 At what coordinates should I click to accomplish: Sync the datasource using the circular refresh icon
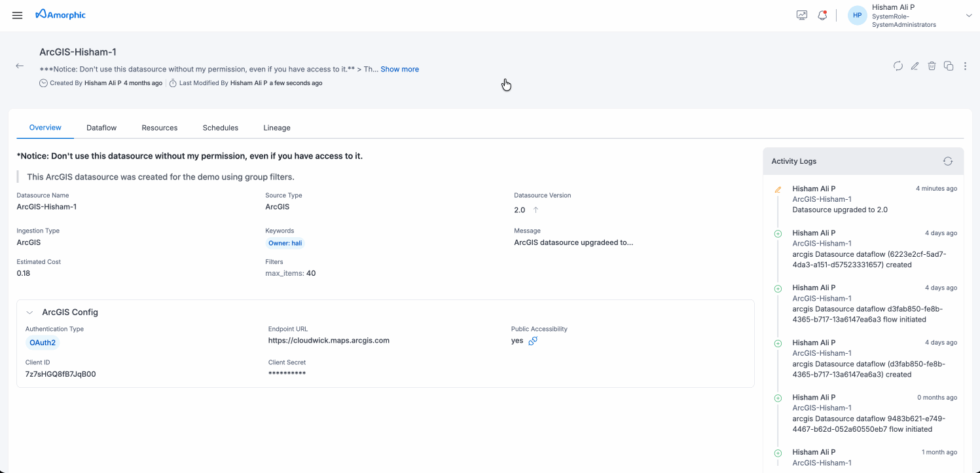(898, 66)
